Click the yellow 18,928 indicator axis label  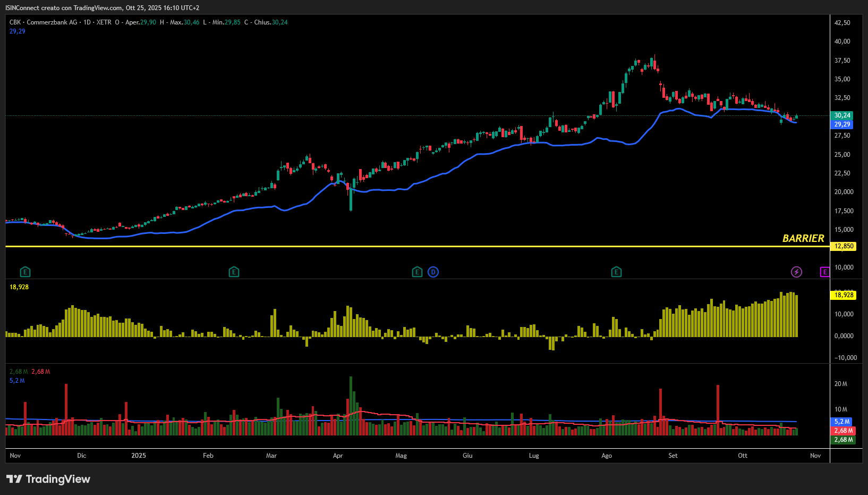[844, 295]
